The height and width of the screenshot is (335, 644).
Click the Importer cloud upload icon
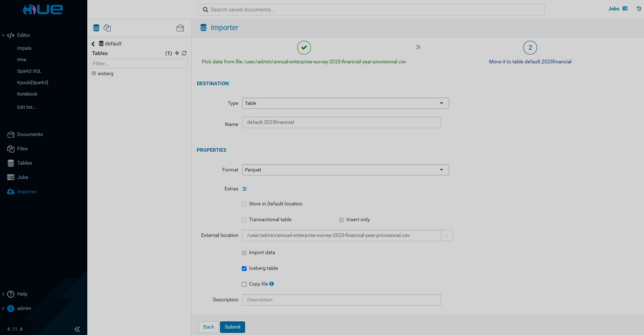(11, 192)
